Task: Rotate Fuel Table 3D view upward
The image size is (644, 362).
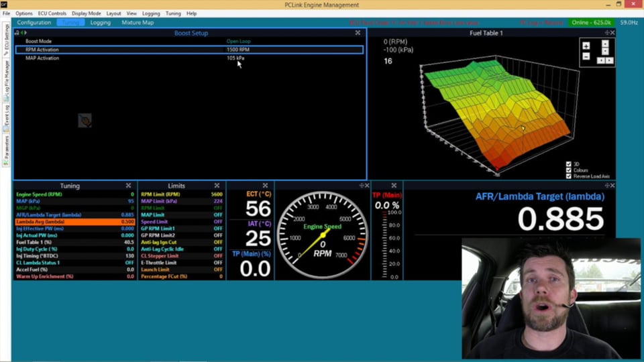Action: (605, 44)
